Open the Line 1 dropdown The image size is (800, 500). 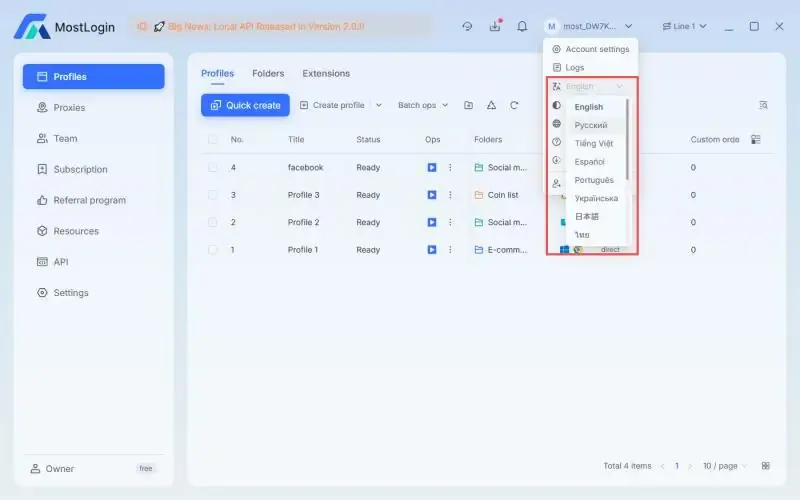point(684,26)
